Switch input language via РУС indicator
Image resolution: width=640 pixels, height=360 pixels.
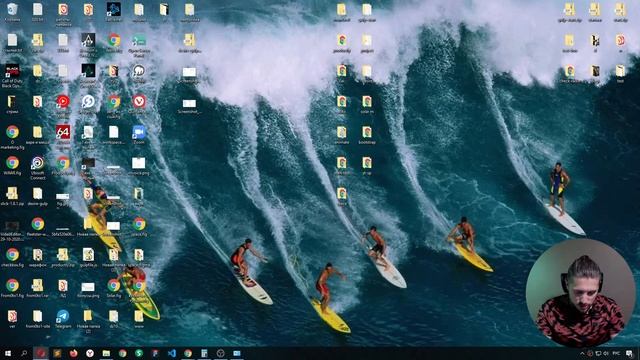(x=616, y=353)
